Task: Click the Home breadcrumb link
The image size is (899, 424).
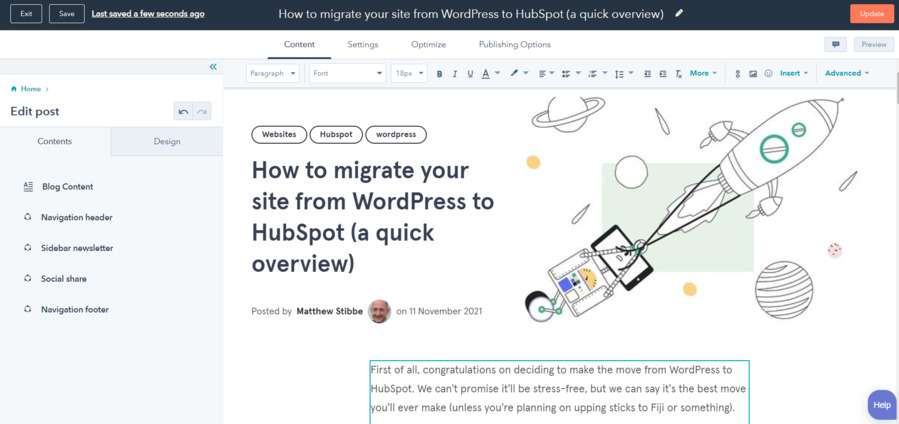Action: click(x=31, y=89)
